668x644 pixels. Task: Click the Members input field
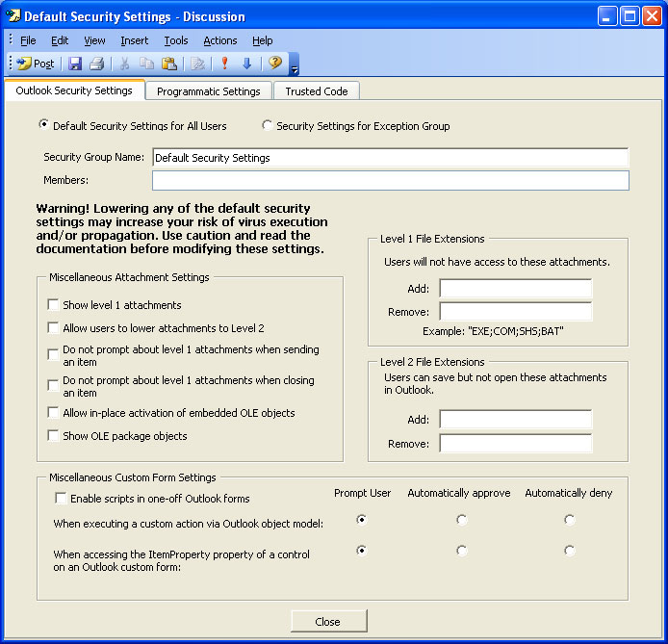[390, 181]
